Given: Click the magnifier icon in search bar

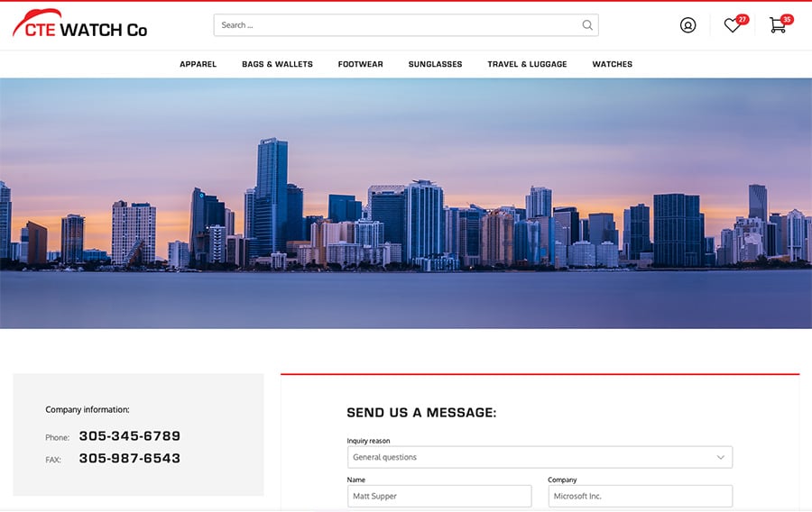Looking at the screenshot, I should click(587, 25).
